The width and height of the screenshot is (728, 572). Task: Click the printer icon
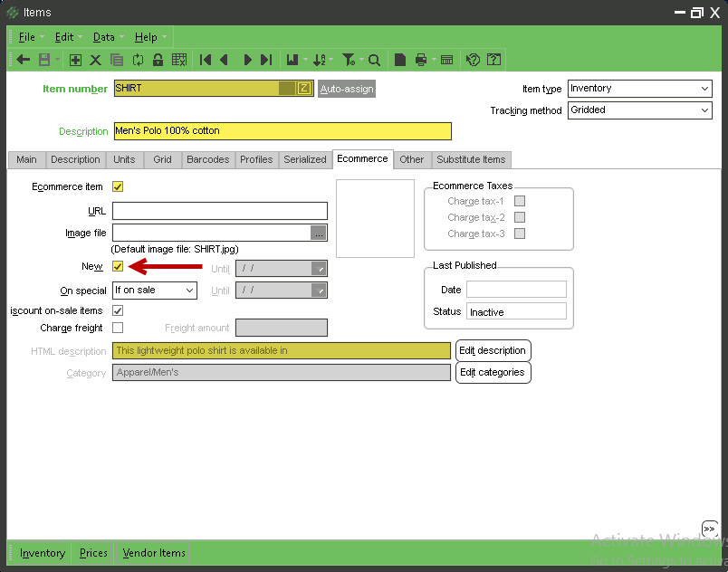pos(421,60)
